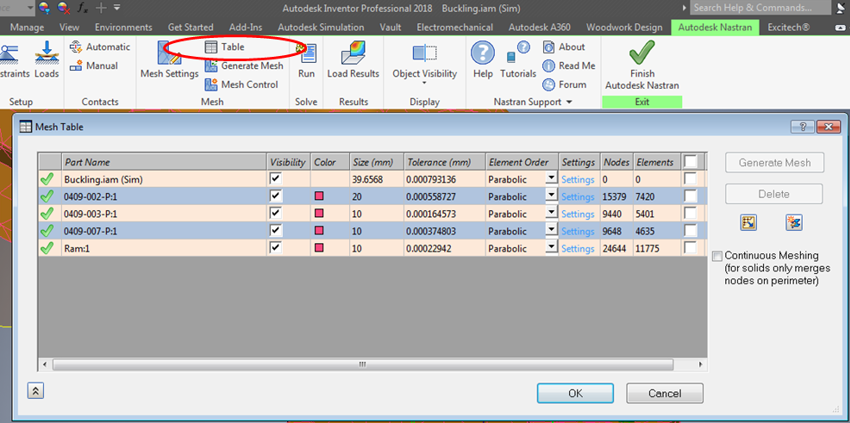Screen dimensions: 850x423
Task: Toggle visibility checkbox for 0409-007-P:1
Action: pyautogui.click(x=276, y=231)
